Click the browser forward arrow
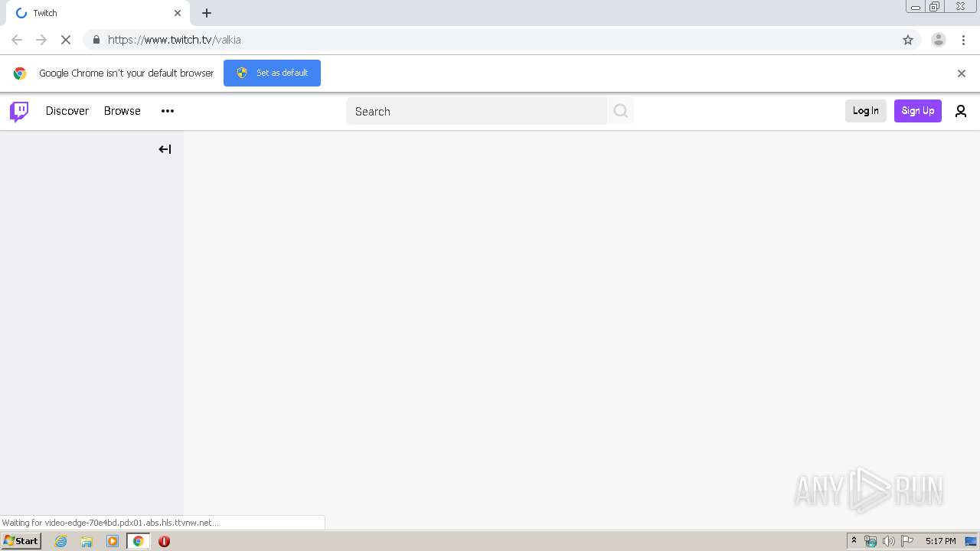Screen dimensions: 980x551 tap(41, 40)
